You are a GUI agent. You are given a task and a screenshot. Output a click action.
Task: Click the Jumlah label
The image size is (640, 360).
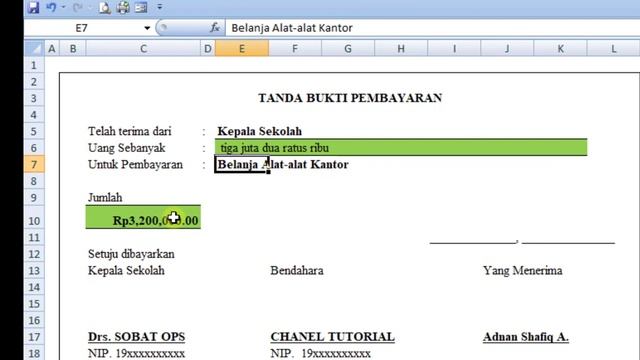pyautogui.click(x=105, y=198)
